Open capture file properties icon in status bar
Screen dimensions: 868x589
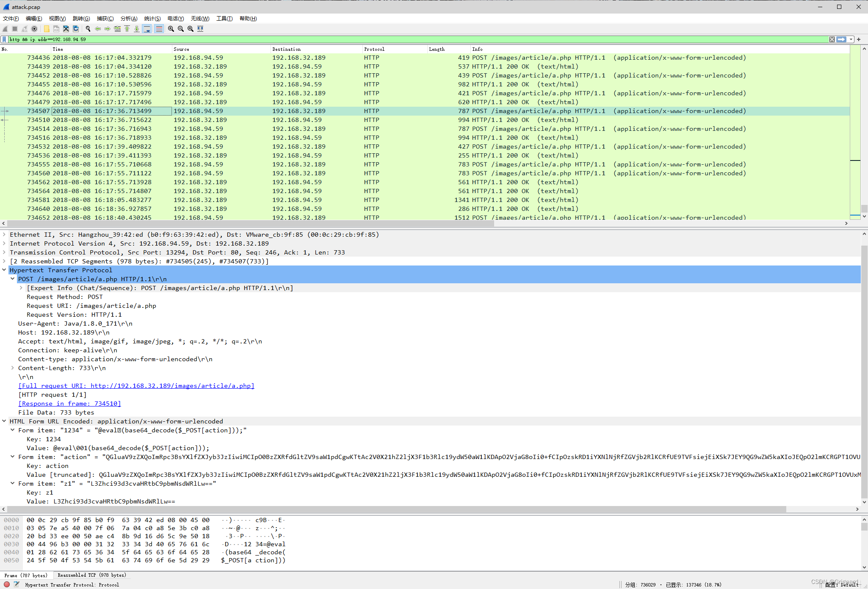(x=17, y=584)
